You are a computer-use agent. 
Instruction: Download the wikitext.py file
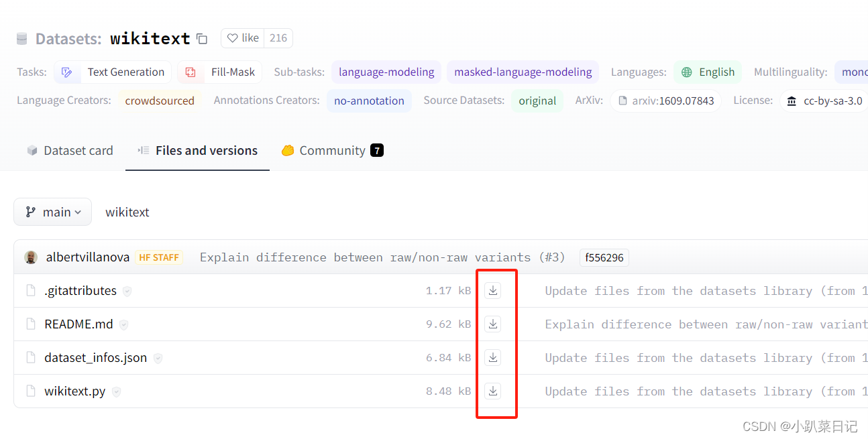click(x=493, y=391)
